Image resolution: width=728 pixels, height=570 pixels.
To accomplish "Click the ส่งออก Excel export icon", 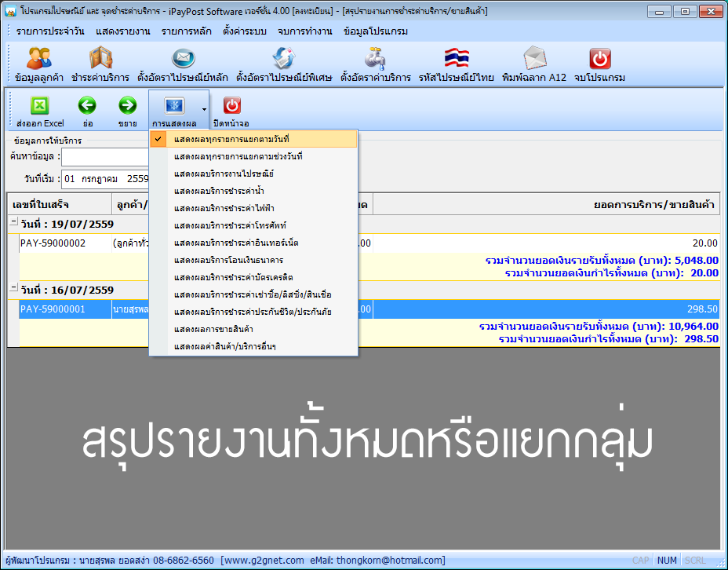I will pyautogui.click(x=40, y=106).
